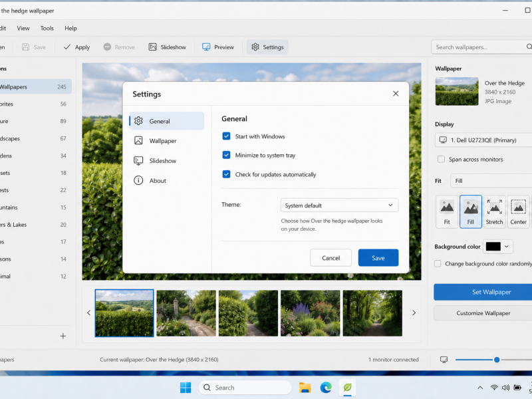Click the battery icon in system tray

[x=517, y=388]
